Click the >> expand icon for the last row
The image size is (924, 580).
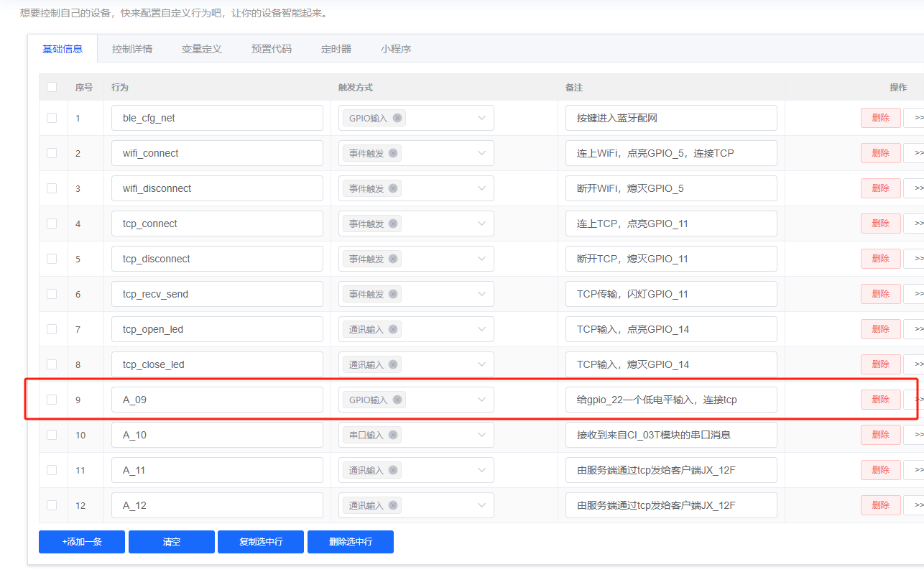pyautogui.click(x=920, y=505)
